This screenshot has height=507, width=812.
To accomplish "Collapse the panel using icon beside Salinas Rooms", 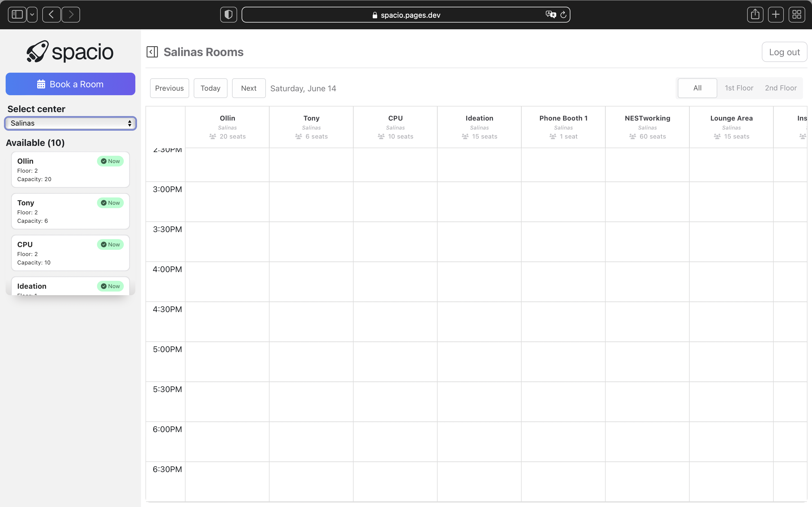I will [153, 52].
